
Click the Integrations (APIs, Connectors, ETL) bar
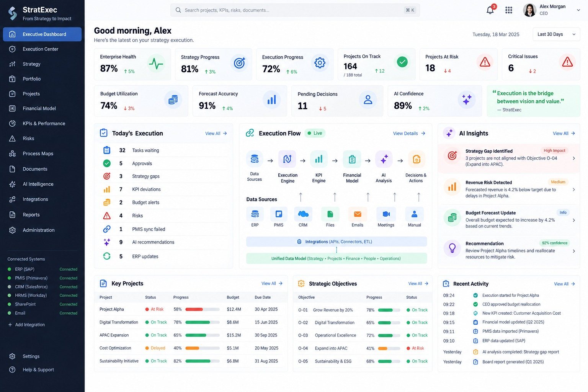336,242
